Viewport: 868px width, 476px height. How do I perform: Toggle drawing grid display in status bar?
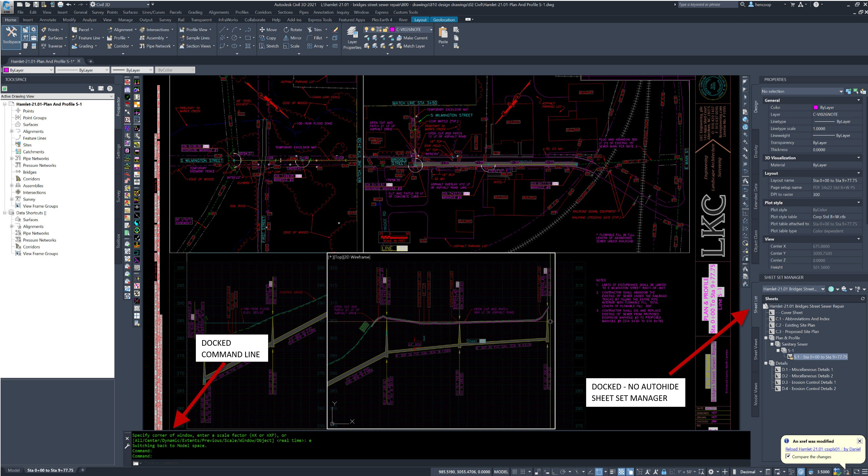[514, 472]
